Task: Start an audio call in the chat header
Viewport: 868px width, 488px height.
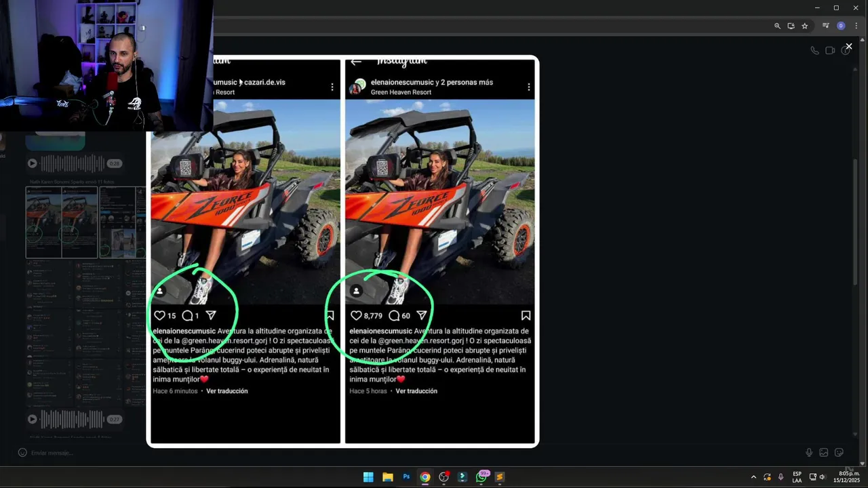Action: (x=814, y=50)
